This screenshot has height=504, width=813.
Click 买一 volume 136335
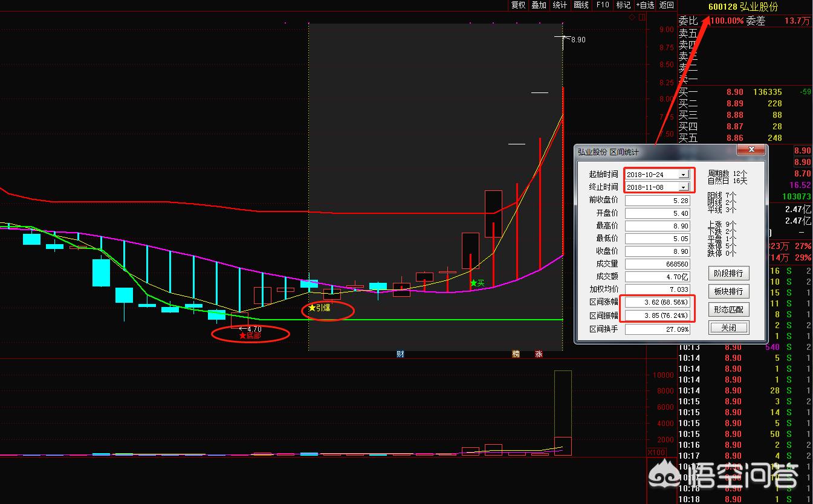768,92
